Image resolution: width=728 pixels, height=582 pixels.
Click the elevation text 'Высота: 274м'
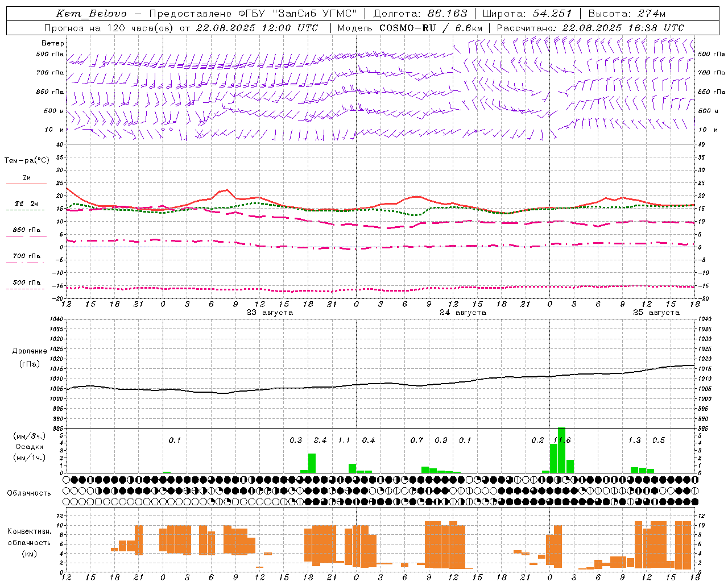[627, 14]
